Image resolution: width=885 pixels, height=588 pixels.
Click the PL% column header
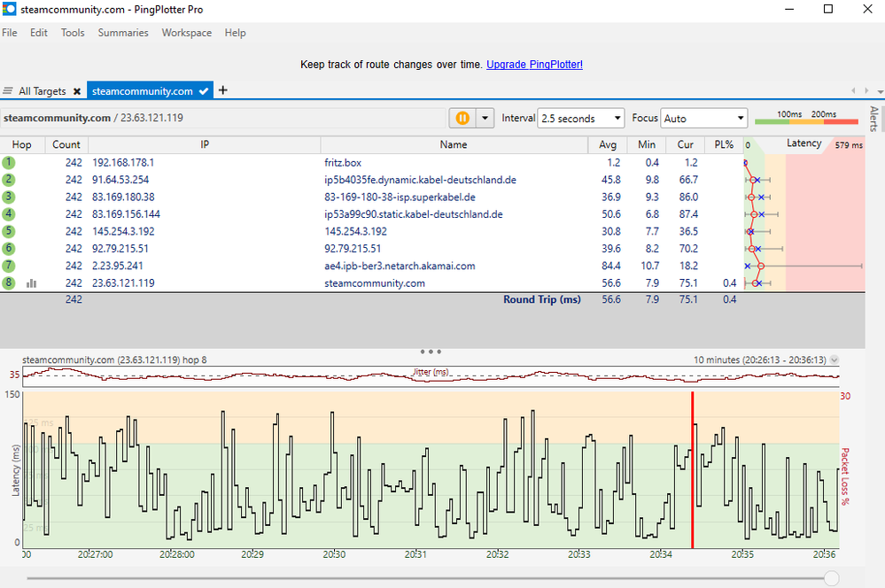[724, 144]
